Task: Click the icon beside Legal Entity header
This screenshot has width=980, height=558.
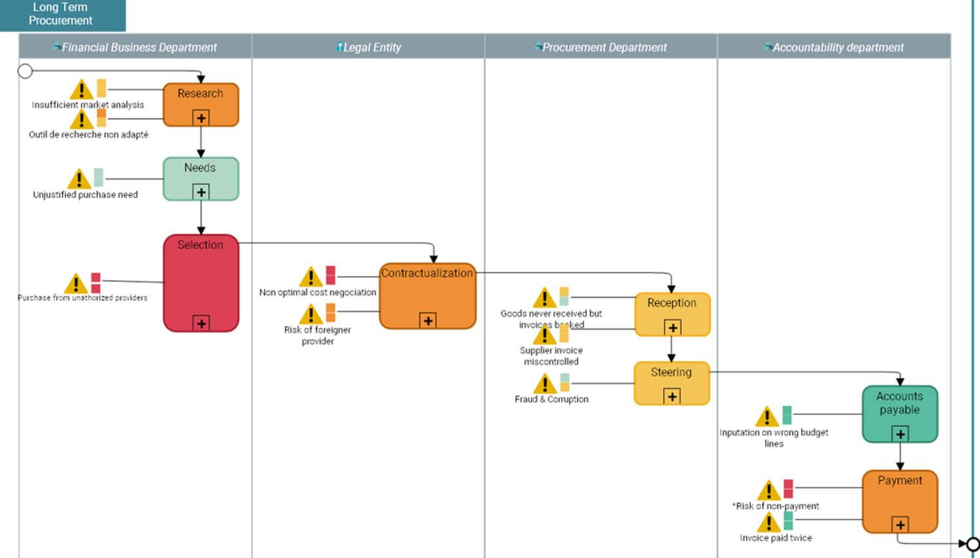Action: tap(340, 46)
